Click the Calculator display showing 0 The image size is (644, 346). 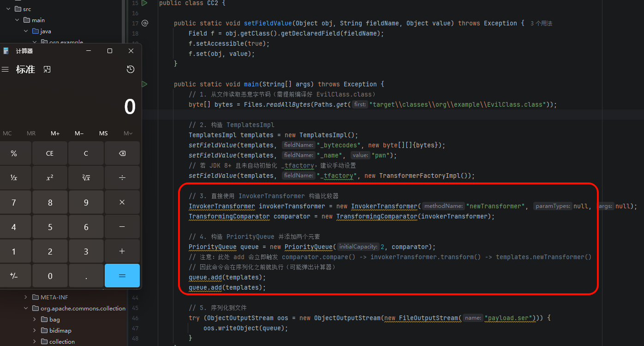130,107
